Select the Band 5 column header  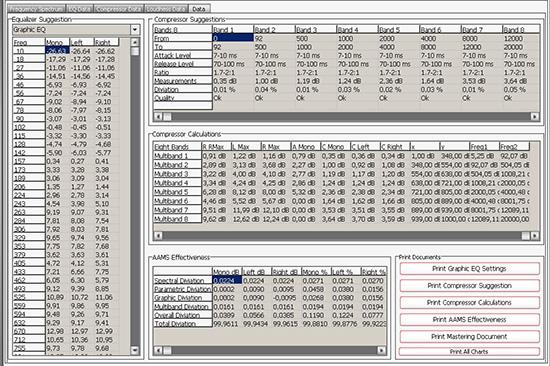tap(398, 30)
